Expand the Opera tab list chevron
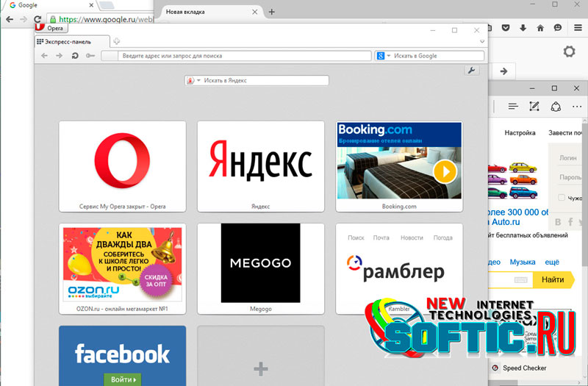The width and height of the screenshot is (588, 386). pyautogui.click(x=481, y=41)
